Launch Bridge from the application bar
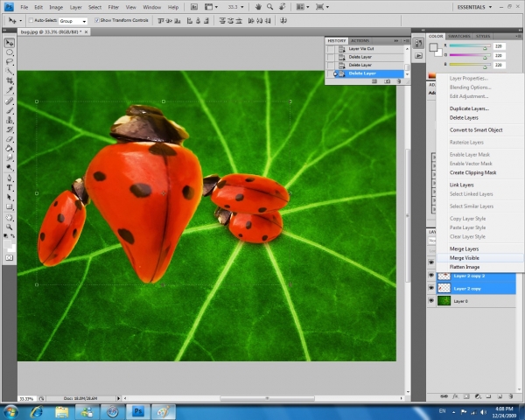 193,7
